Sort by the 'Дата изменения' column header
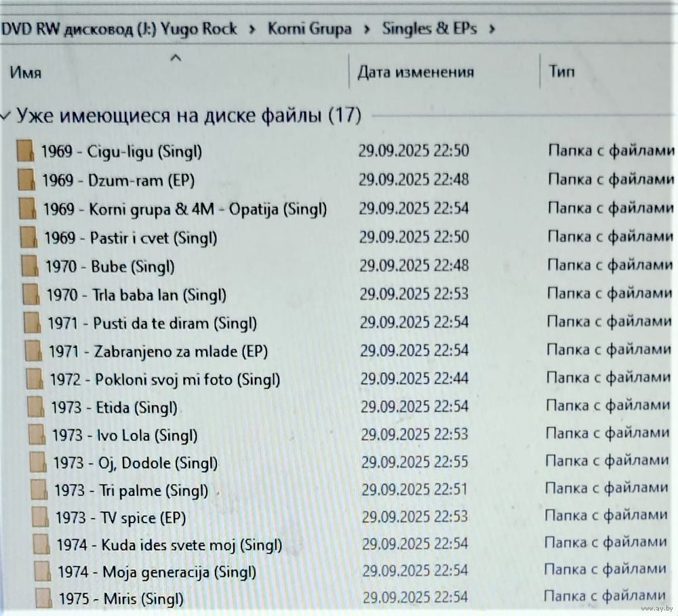This screenshot has width=678, height=616. 415,73
